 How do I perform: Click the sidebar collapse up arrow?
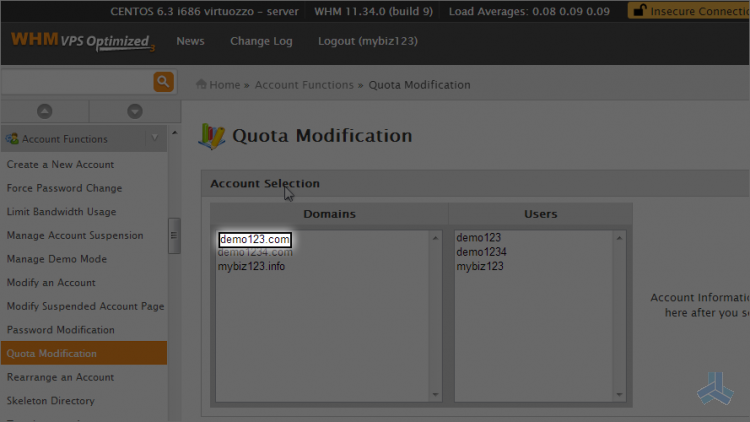coord(44,111)
